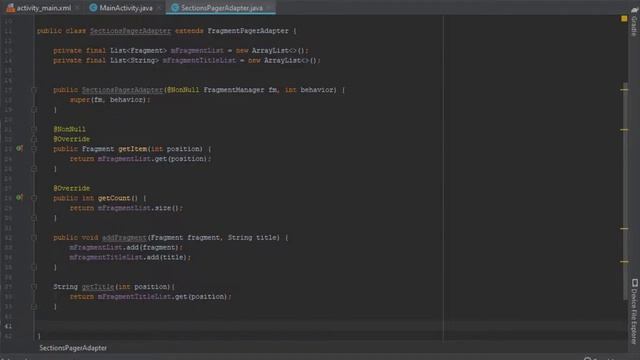Viewport: 640px width, 360px height.
Task: Click the XML file icon on activity_main.xml tab
Action: click(11, 8)
